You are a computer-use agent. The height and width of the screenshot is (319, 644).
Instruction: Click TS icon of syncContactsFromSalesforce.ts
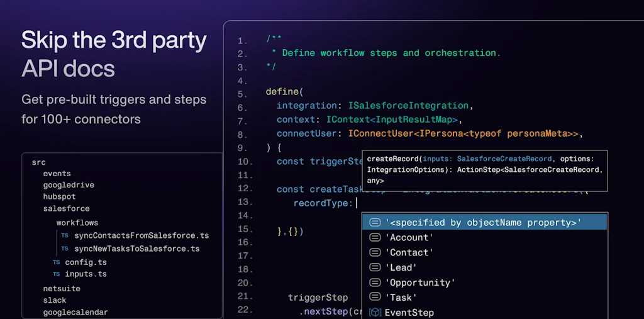(65, 236)
